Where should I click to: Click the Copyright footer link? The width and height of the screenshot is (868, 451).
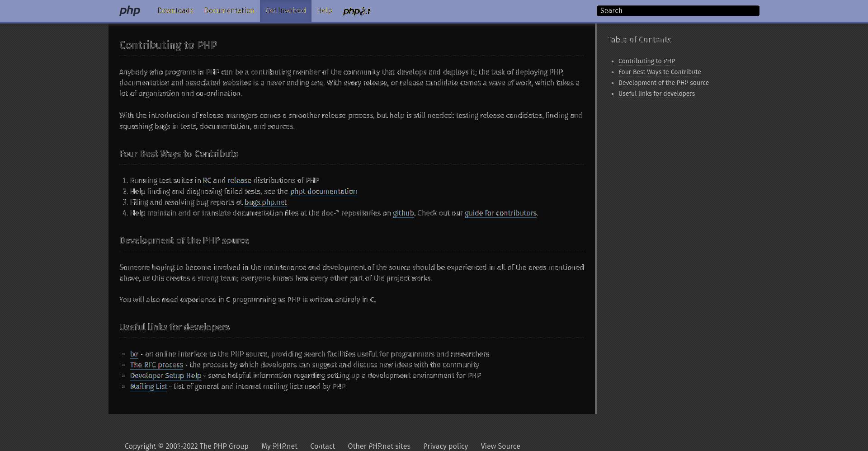187,446
